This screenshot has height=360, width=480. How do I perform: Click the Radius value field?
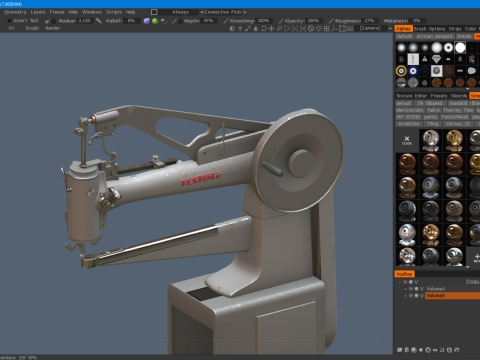(84, 21)
